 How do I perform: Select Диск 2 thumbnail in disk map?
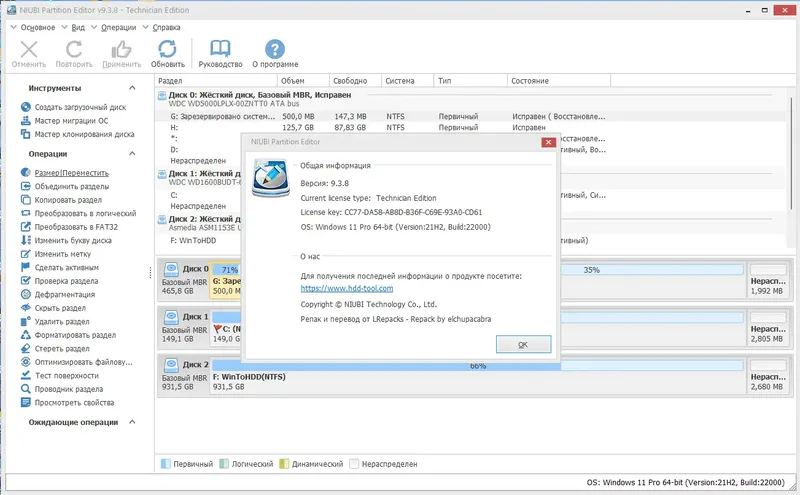click(x=184, y=375)
